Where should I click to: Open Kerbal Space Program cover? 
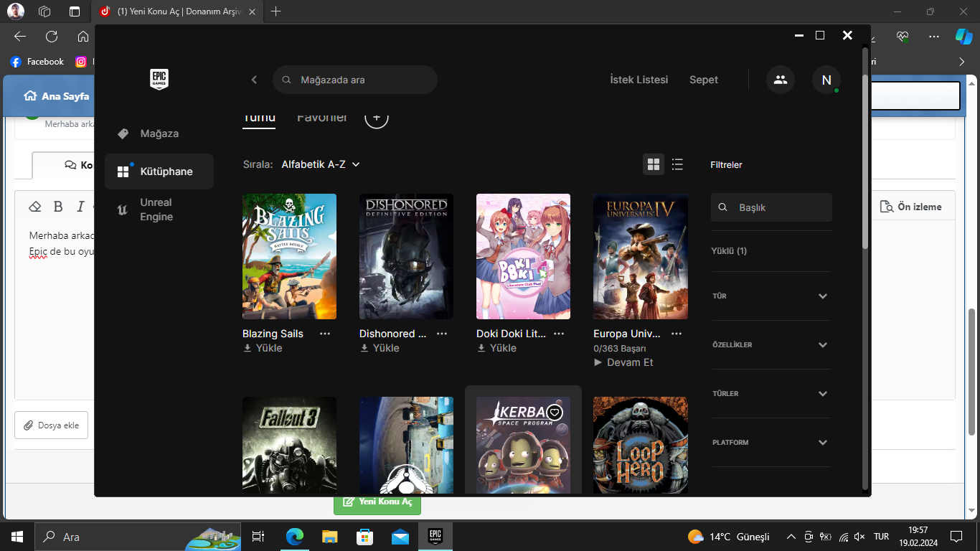coord(523,446)
